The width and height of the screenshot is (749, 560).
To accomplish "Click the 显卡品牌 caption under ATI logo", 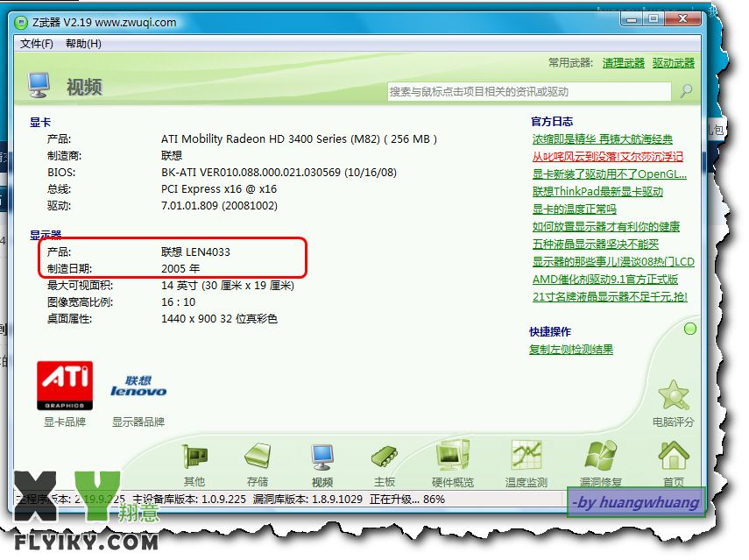I will click(x=65, y=422).
